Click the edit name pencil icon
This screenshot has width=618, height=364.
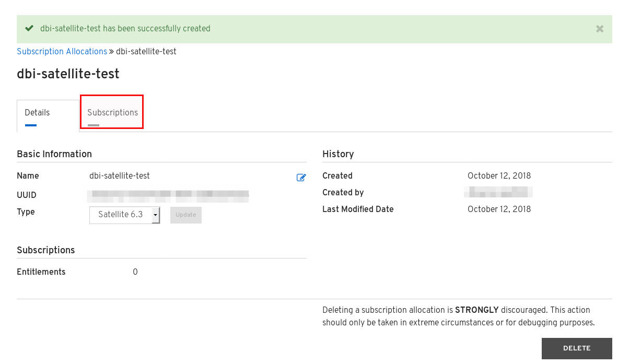tap(301, 177)
